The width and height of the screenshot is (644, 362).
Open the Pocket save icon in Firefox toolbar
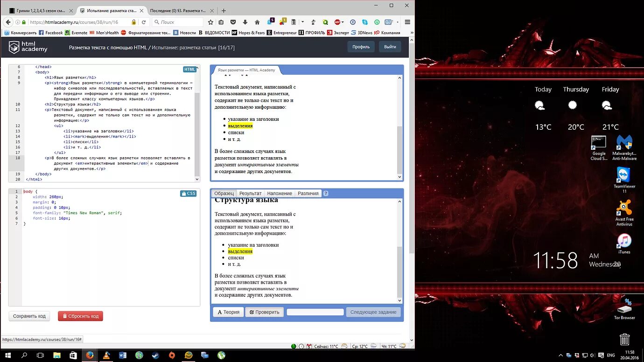(x=233, y=22)
